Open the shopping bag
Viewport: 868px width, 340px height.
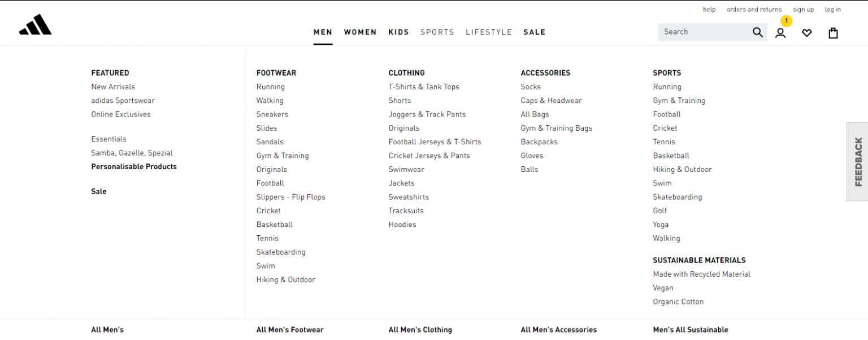point(833,32)
